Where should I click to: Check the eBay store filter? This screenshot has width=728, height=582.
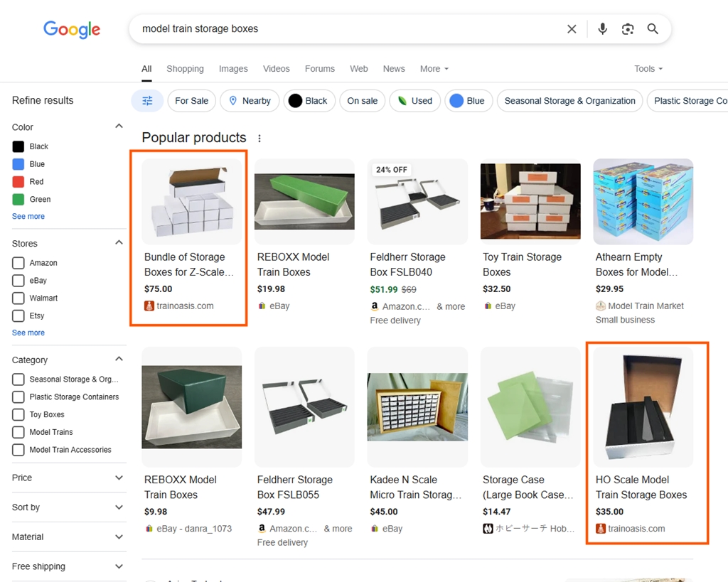pyautogui.click(x=18, y=281)
